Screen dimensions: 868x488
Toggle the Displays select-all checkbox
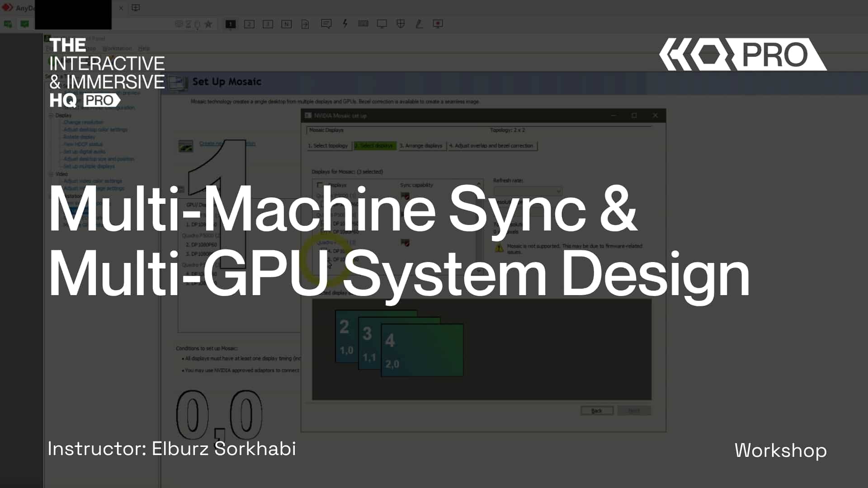[320, 185]
